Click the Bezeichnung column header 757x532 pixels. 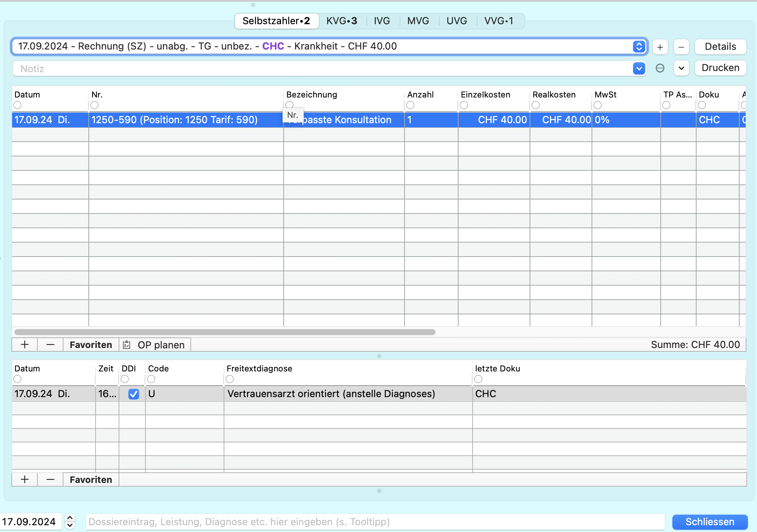(312, 94)
